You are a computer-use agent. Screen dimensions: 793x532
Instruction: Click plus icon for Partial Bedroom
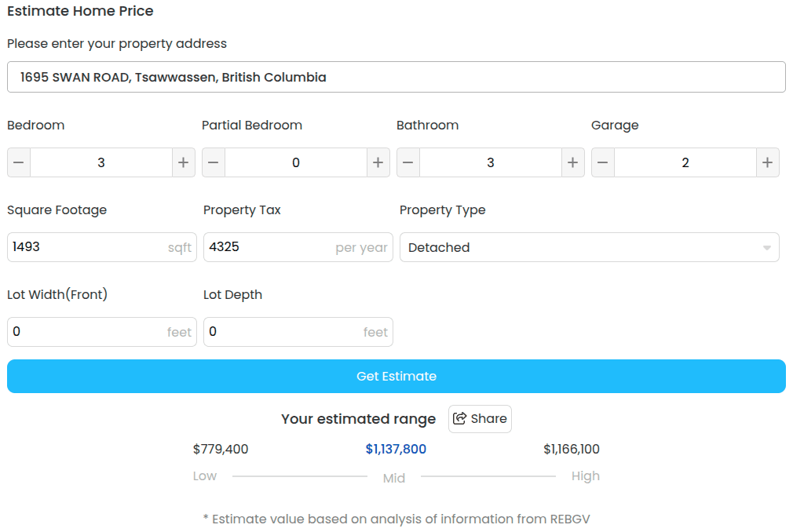378,162
